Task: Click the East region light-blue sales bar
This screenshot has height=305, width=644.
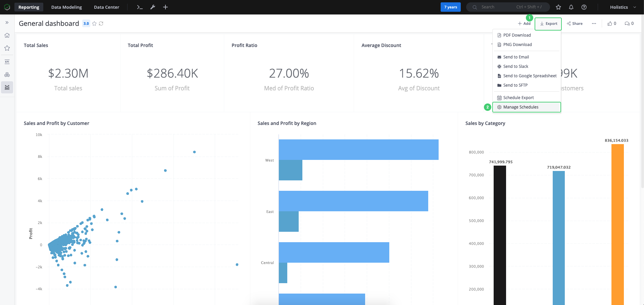Action: (353, 201)
